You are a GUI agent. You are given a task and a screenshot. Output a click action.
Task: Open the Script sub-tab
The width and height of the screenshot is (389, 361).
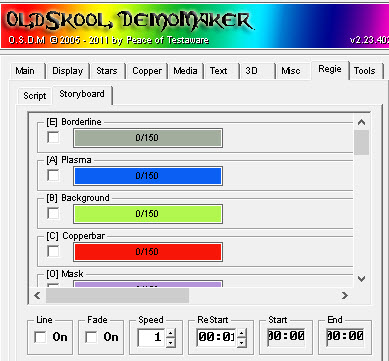pos(35,96)
